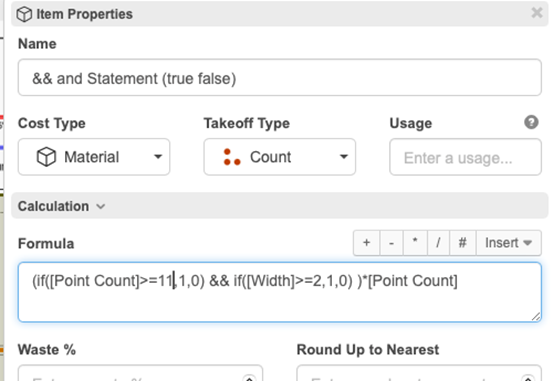The image size is (553, 381).
Task: Click the Waste % stepper arrows
Action: tap(249, 378)
